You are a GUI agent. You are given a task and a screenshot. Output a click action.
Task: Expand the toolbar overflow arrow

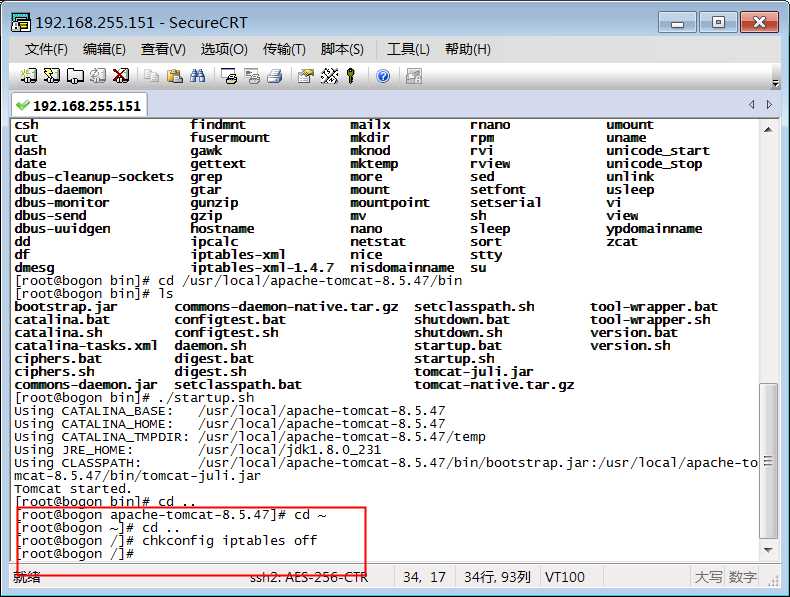(775, 83)
